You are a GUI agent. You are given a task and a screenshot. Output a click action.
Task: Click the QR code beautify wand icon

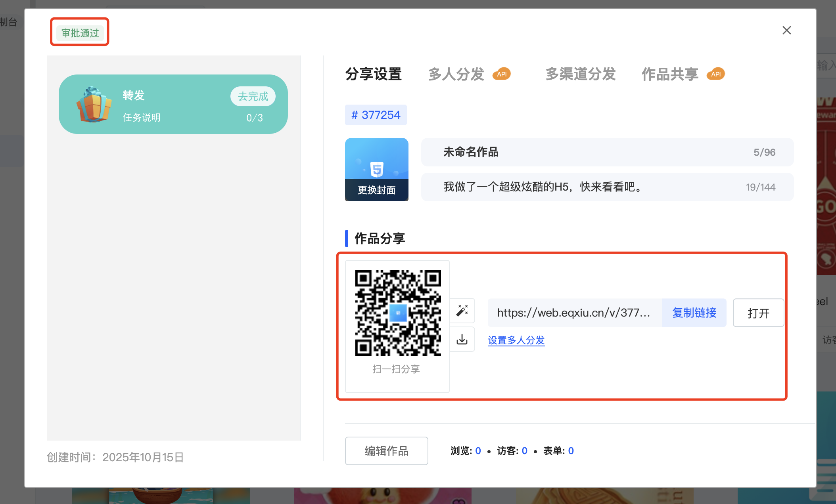coord(462,311)
